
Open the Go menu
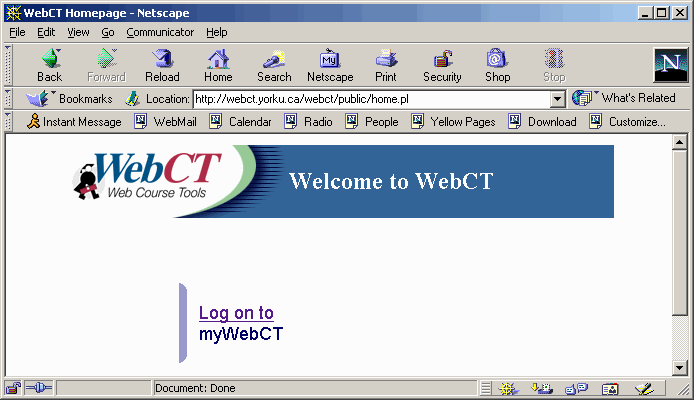pyautogui.click(x=108, y=32)
